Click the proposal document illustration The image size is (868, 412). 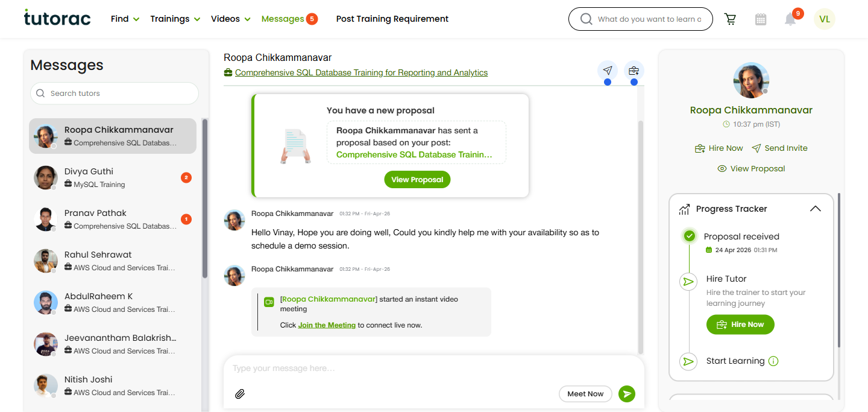(295, 146)
